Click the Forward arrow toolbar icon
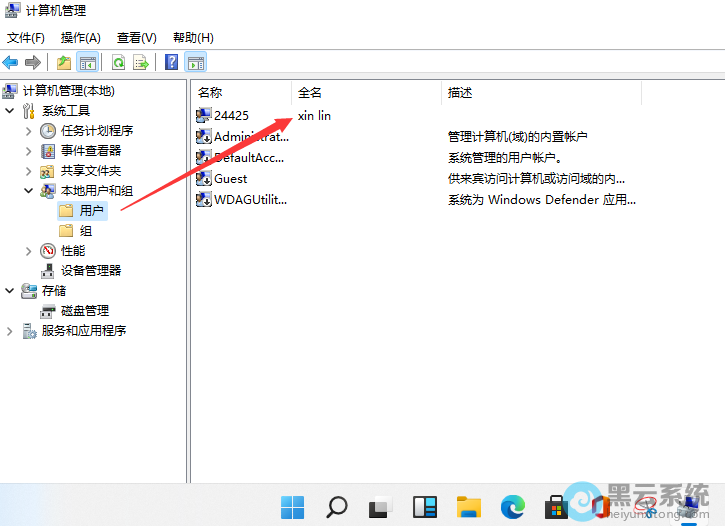The image size is (725, 526). tap(33, 62)
